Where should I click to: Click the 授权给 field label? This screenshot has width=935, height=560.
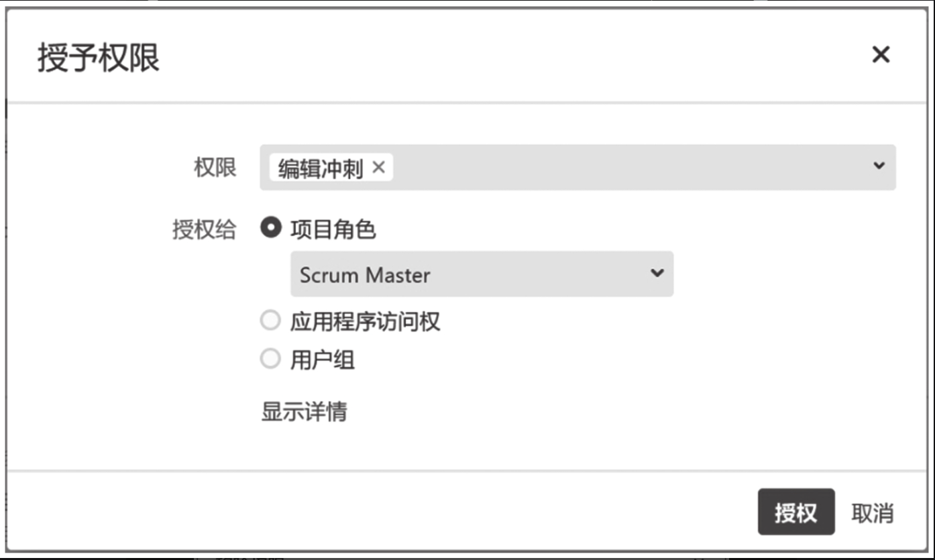(205, 229)
